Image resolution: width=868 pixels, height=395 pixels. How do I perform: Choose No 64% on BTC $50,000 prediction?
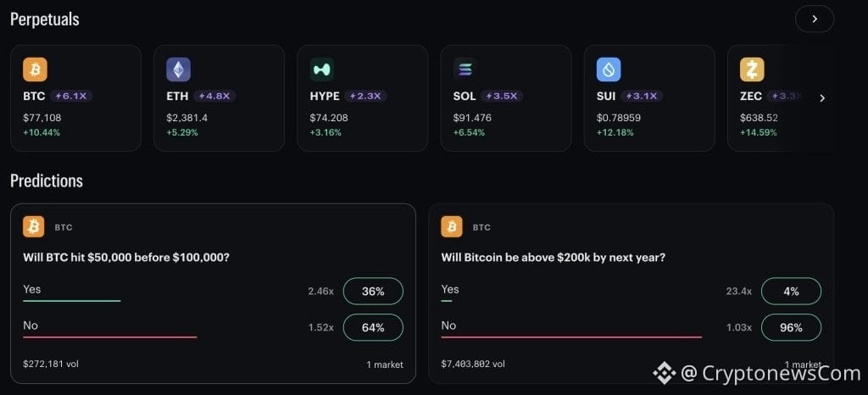pos(373,327)
